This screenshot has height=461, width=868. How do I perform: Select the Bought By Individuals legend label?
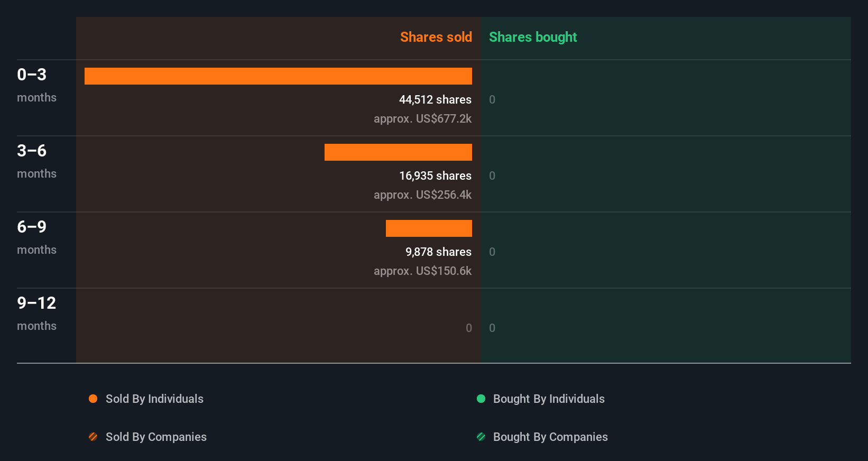549,399
